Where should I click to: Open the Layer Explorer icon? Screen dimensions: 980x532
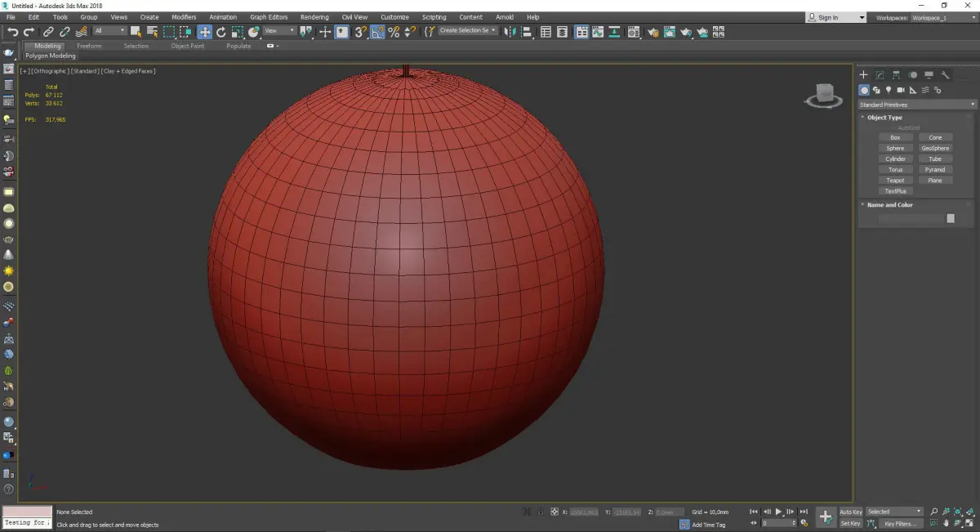(562, 32)
